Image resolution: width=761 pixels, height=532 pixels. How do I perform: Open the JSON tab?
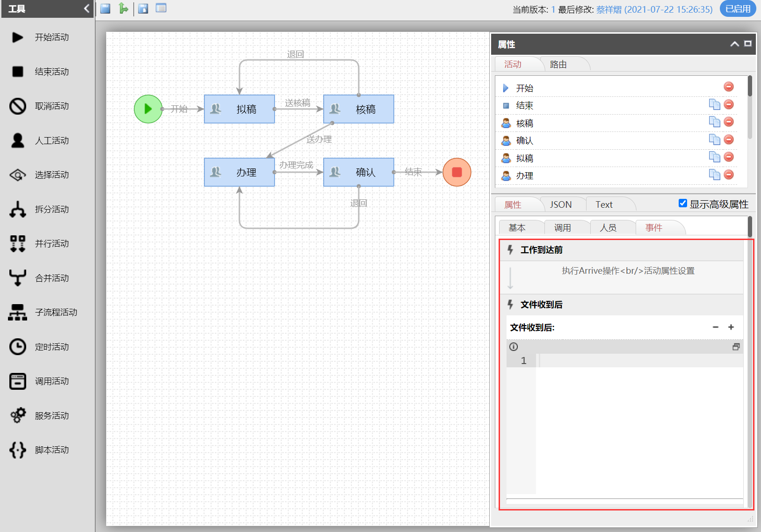[x=561, y=204]
